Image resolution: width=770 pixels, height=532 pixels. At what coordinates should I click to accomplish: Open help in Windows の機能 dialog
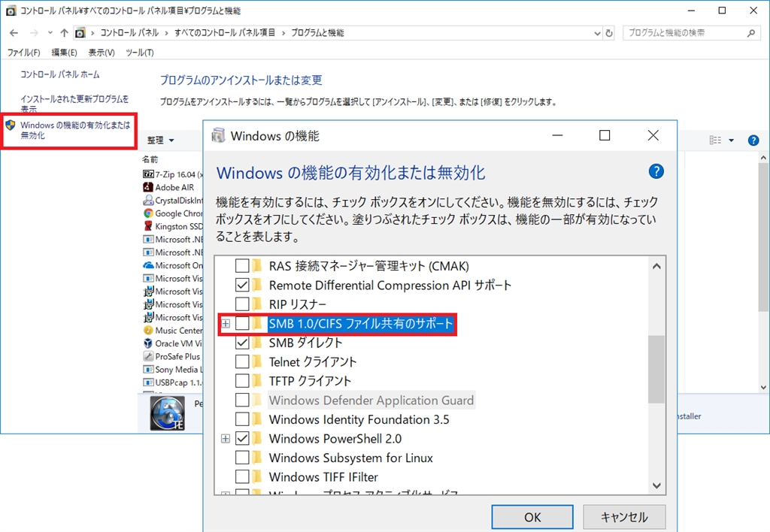point(656,171)
